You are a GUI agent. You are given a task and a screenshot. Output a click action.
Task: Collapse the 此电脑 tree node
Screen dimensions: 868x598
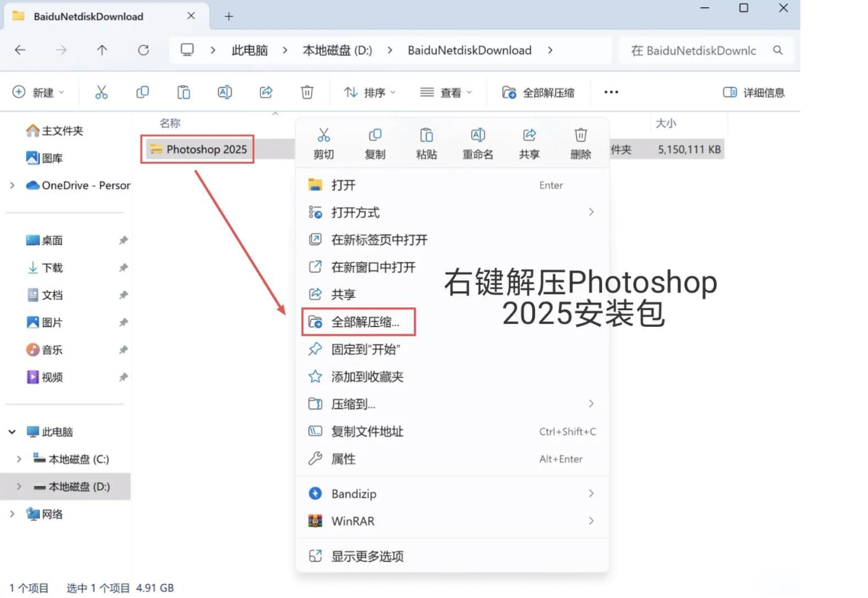click(12, 432)
